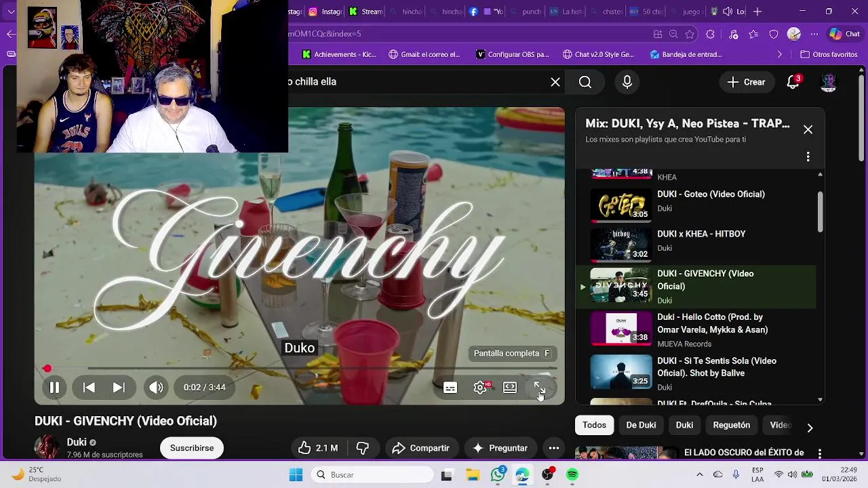Open Otros favoritos folder
The width and height of the screenshot is (868, 488).
(x=829, y=54)
